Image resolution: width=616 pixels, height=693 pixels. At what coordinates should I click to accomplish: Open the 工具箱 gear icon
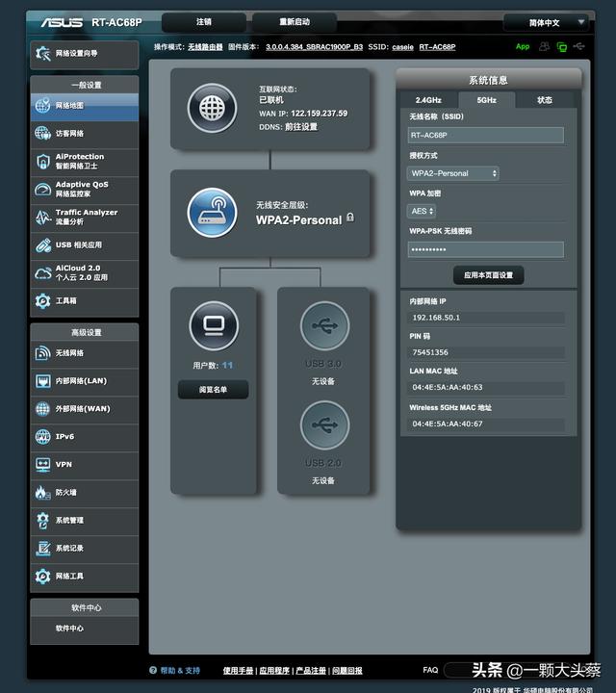click(43, 301)
